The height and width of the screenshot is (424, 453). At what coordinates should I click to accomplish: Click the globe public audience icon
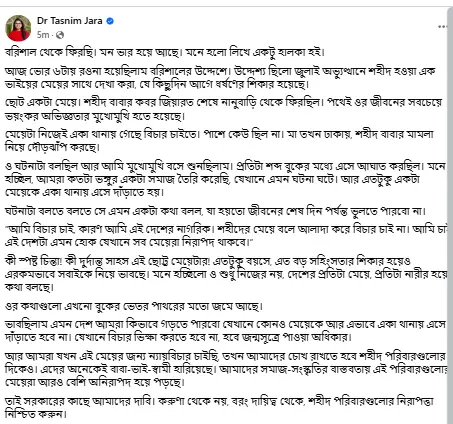60,35
